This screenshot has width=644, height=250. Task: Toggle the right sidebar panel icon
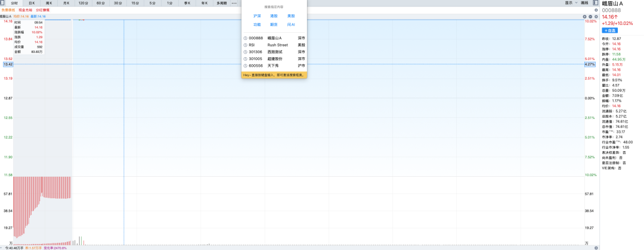point(596,2)
